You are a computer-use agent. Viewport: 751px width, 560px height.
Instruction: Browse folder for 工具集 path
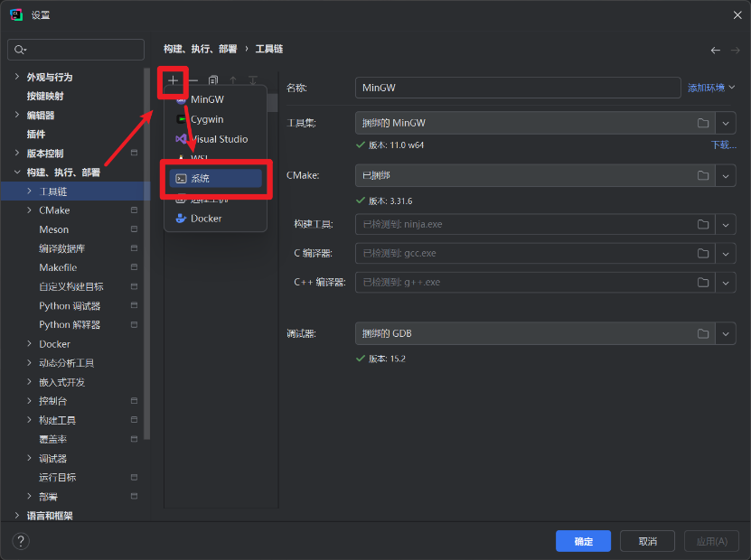702,123
